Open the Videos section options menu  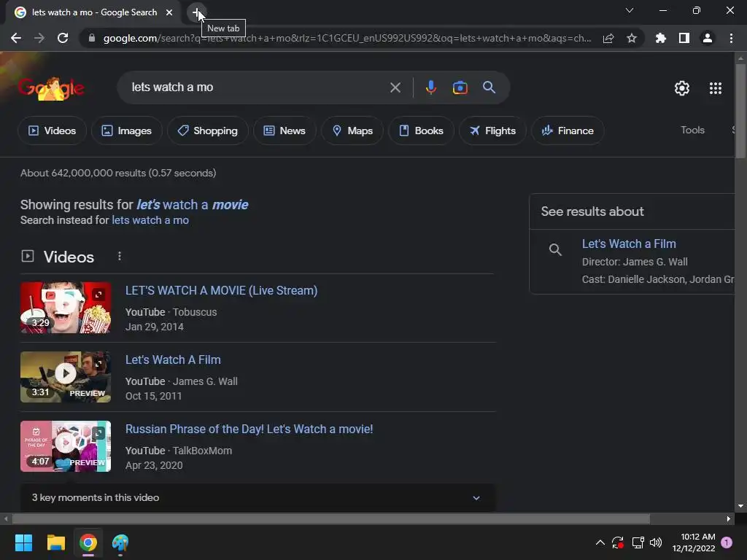(119, 256)
